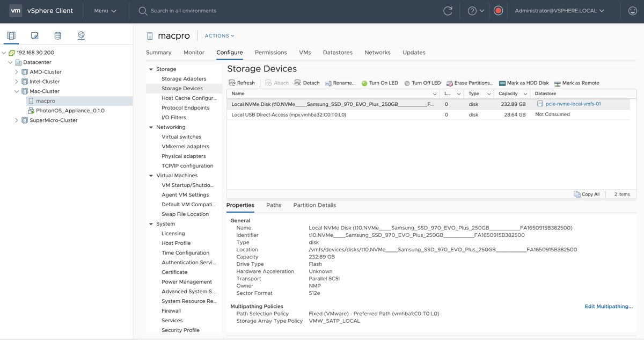Viewport: 644px width, 340px height.
Task: Open Administrator@VSPHERE.LOCAL user menu
Action: 560,11
